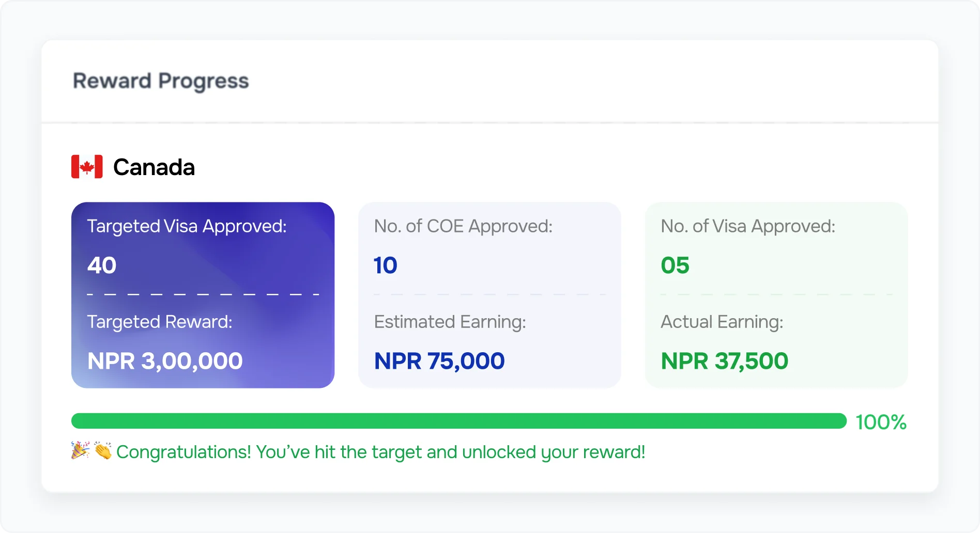The height and width of the screenshot is (533, 980).
Task: Click the congratulations message link
Action: coord(381,451)
